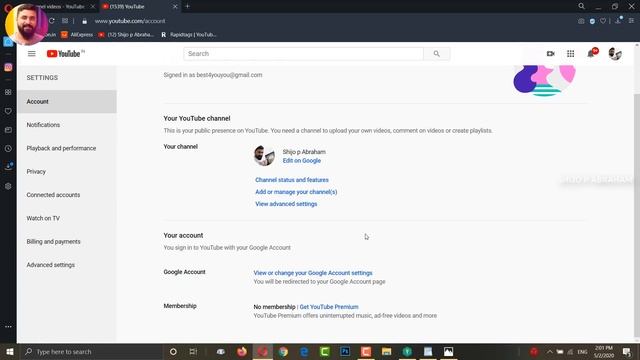Add the page to bookmarks with the heart icon in the address bar
Screen dimensions: 640x360
(603, 21)
